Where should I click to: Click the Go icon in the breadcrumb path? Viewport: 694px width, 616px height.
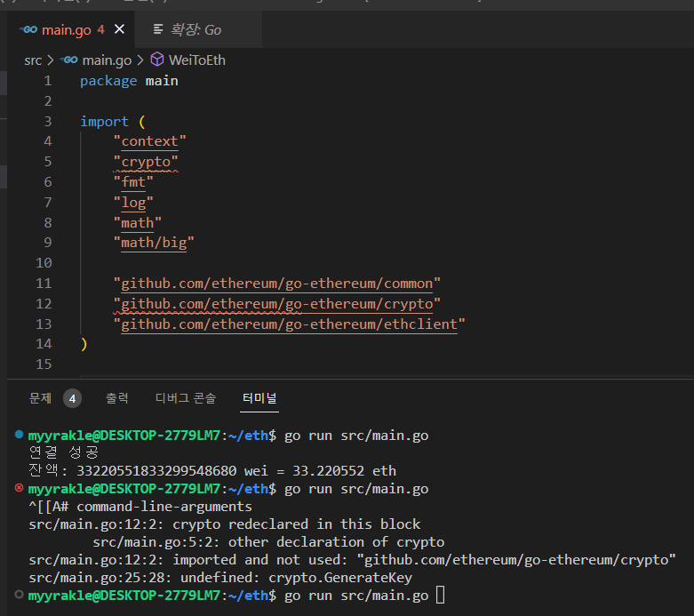point(69,60)
